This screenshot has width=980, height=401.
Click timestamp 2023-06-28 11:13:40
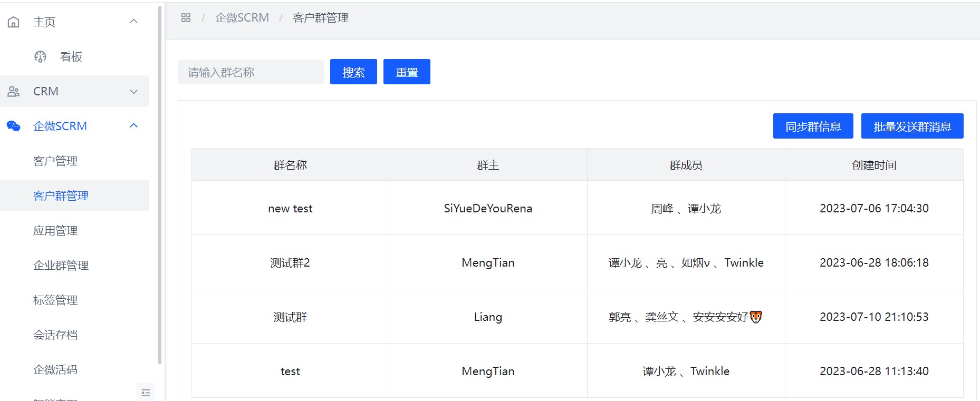[x=874, y=371]
